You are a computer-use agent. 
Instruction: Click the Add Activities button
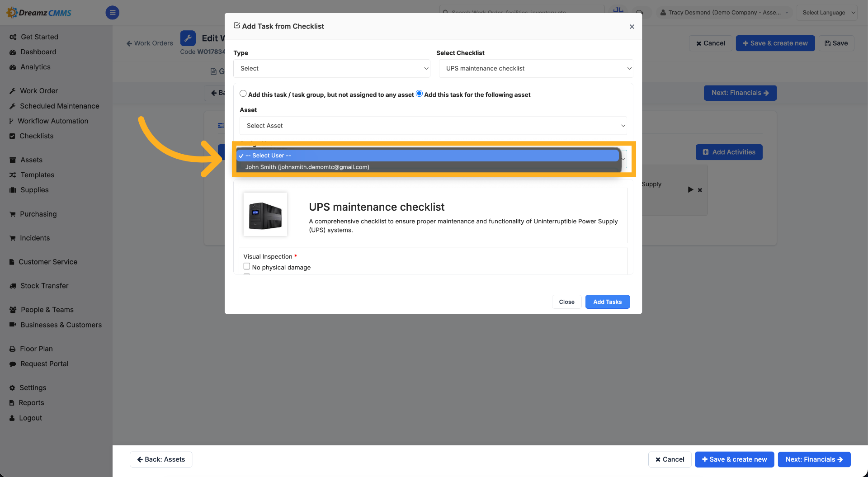coord(729,152)
